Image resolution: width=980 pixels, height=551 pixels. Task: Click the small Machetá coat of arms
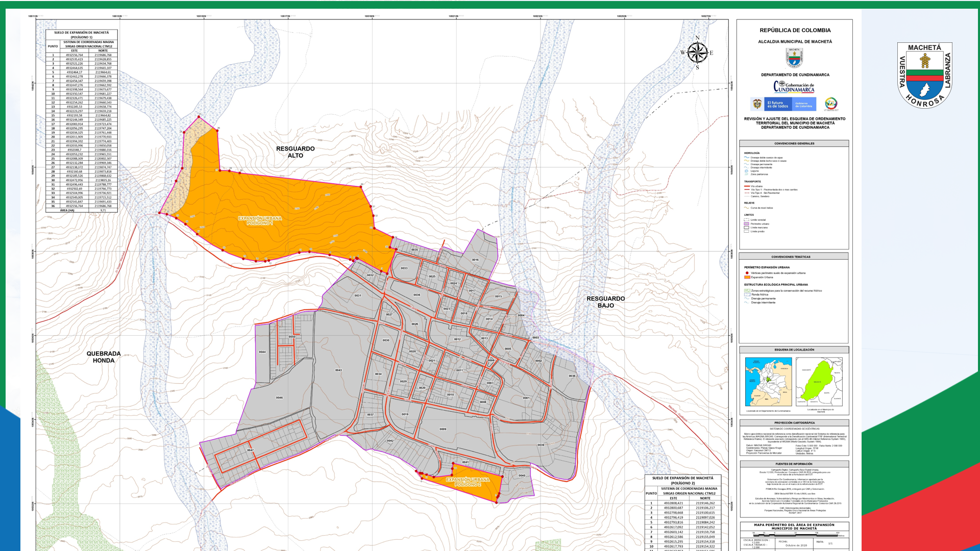point(794,58)
